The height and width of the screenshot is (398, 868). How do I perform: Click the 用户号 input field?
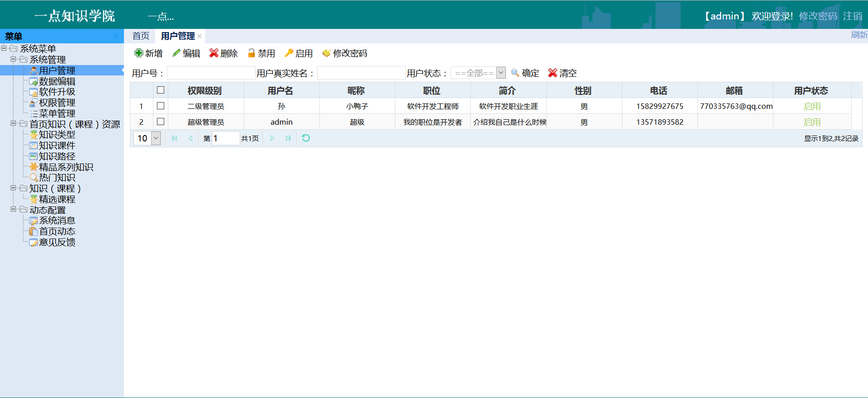pos(211,73)
